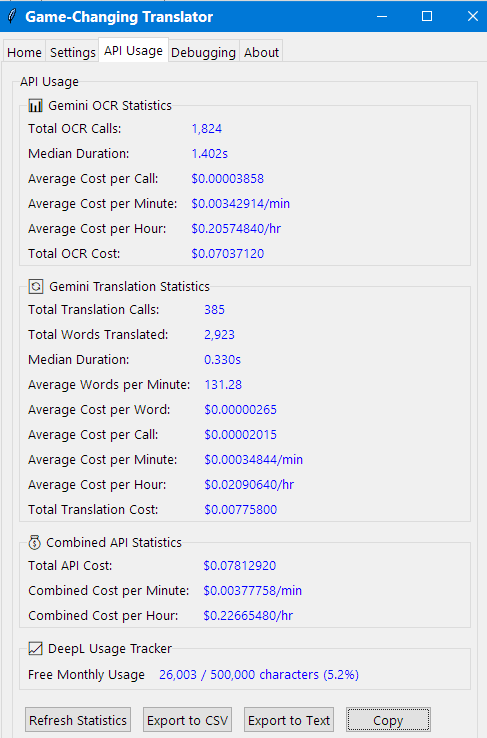This screenshot has width=487, height=738.
Task: Click Total OCR Cost value $0.07037120
Action: [227, 253]
